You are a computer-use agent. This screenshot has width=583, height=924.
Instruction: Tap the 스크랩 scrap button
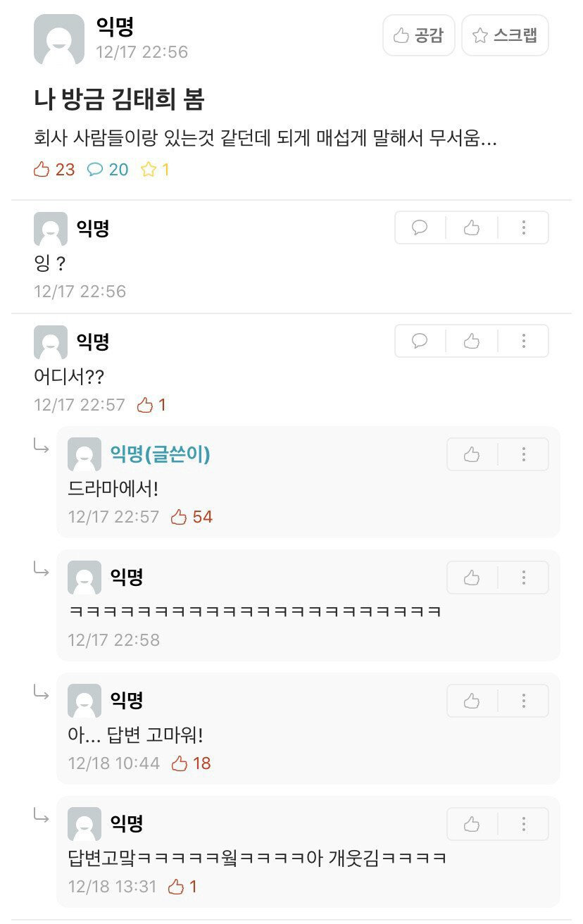pyautogui.click(x=505, y=35)
